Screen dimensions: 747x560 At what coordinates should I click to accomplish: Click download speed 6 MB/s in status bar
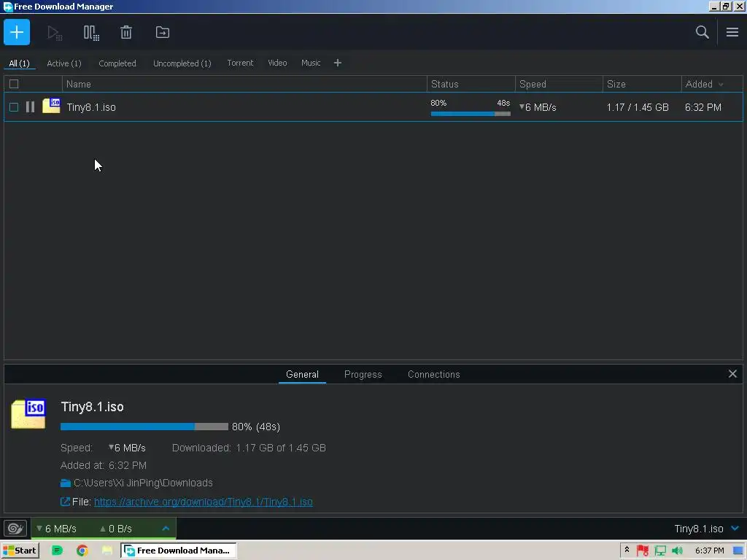click(57, 529)
